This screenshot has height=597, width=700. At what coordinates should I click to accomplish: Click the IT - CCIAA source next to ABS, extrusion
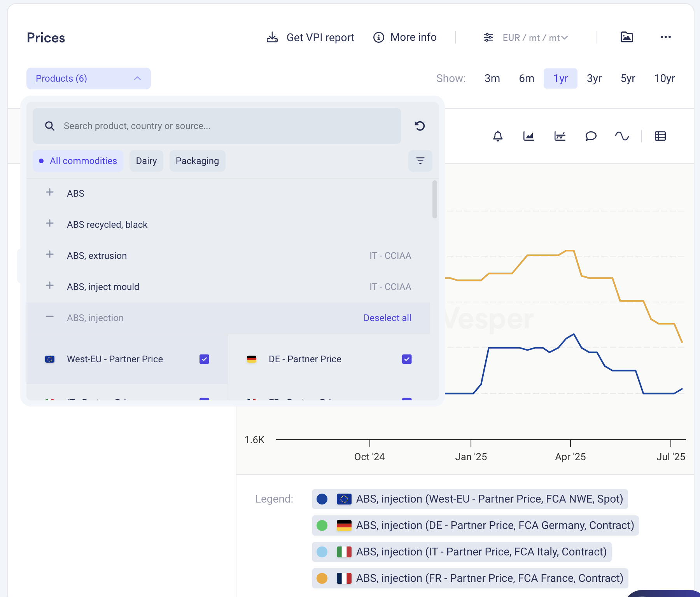[x=390, y=256]
